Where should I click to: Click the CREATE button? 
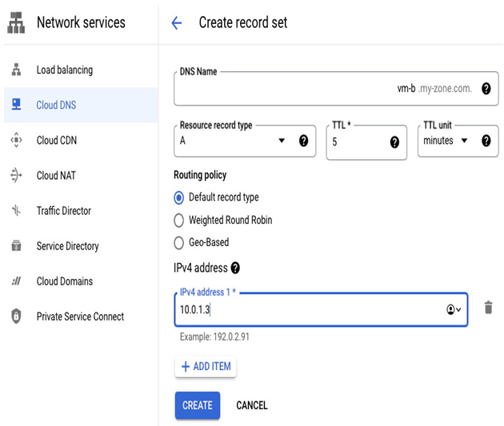click(198, 405)
